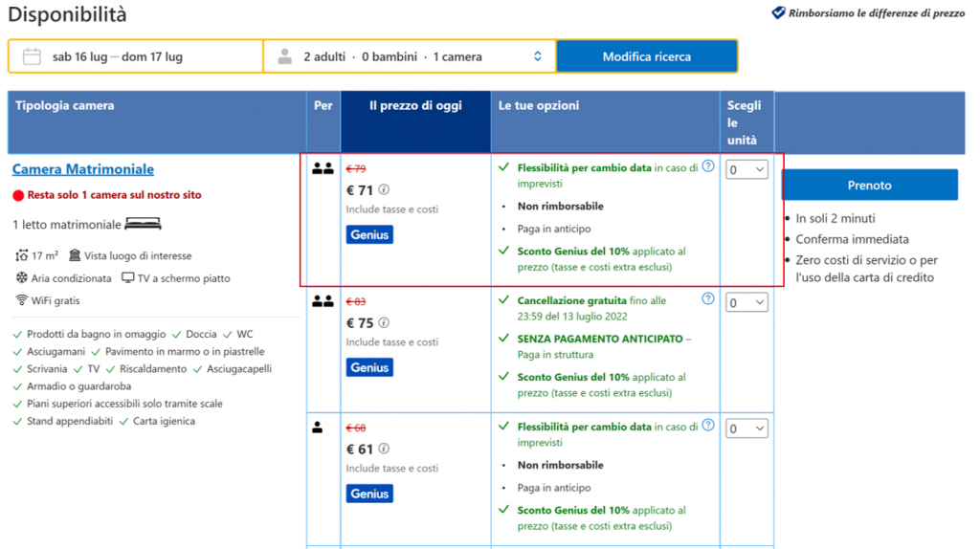Open unit quantity dropdown for € 75 offer
Viewport: 980px width, 549px height.
[746, 302]
